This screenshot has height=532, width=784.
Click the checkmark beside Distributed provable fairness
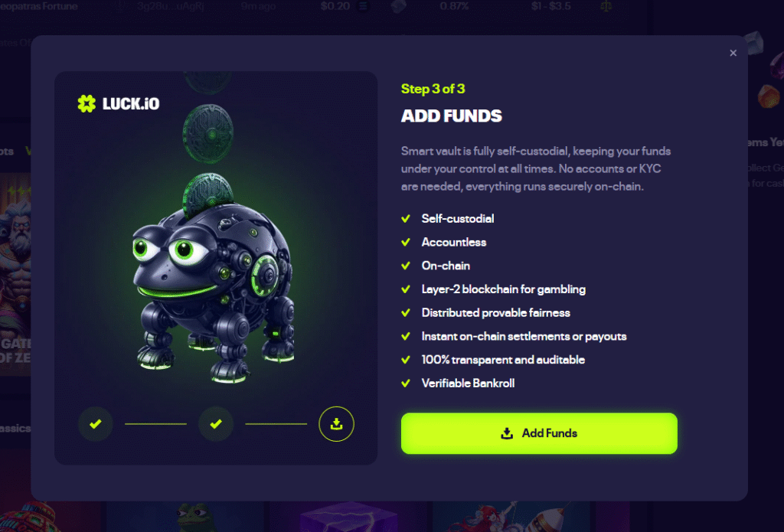click(x=406, y=312)
